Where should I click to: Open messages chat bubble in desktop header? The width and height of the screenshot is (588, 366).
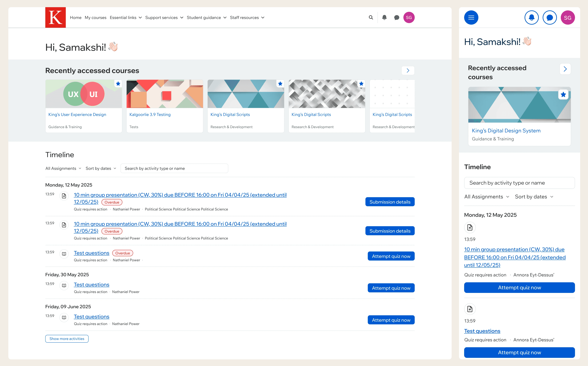tap(397, 17)
